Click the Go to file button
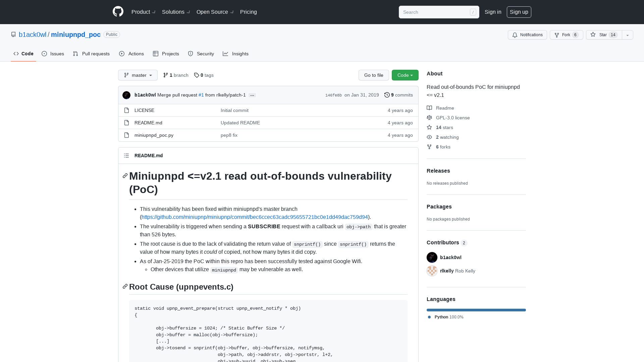Screen dimensions: 644x362 374,75
